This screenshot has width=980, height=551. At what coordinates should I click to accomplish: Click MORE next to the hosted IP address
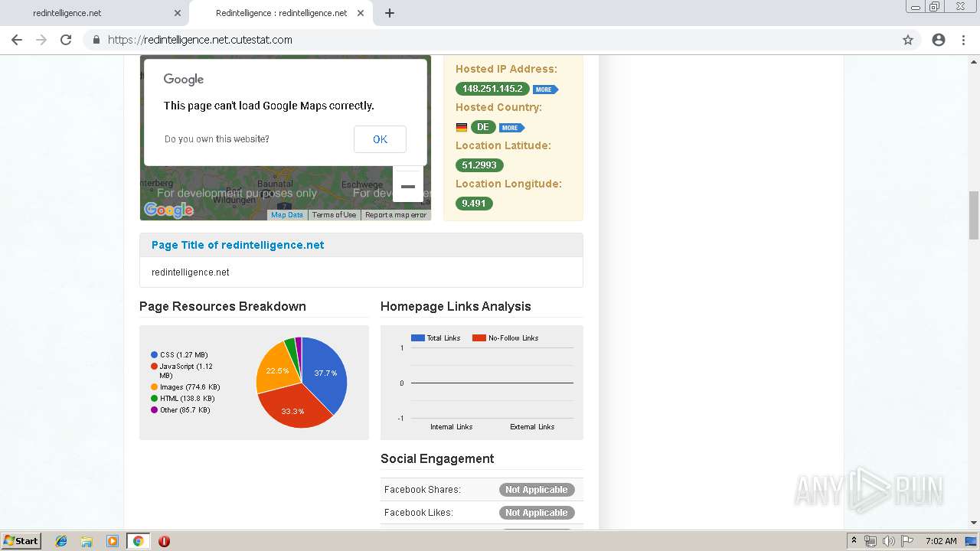tap(545, 90)
